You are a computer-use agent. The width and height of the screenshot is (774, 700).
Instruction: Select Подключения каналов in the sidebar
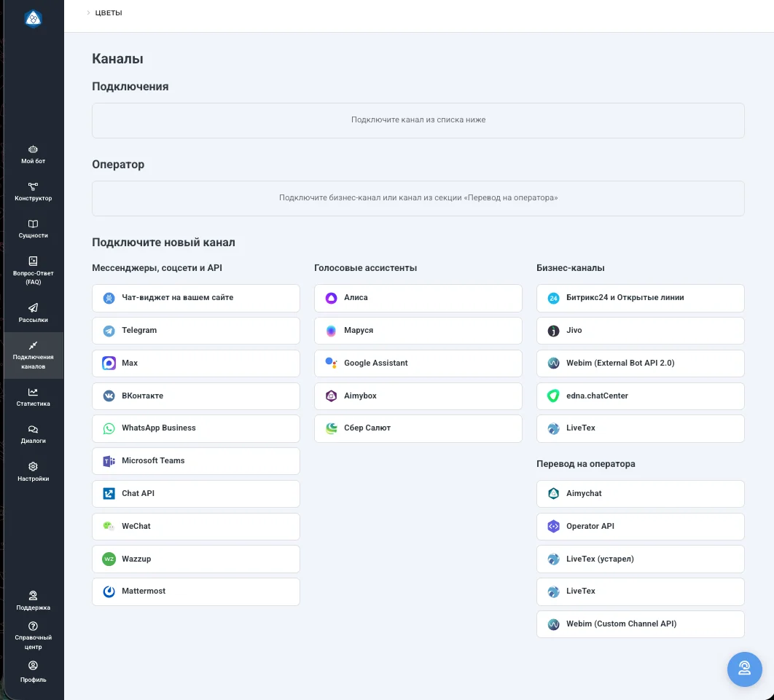[x=33, y=355]
